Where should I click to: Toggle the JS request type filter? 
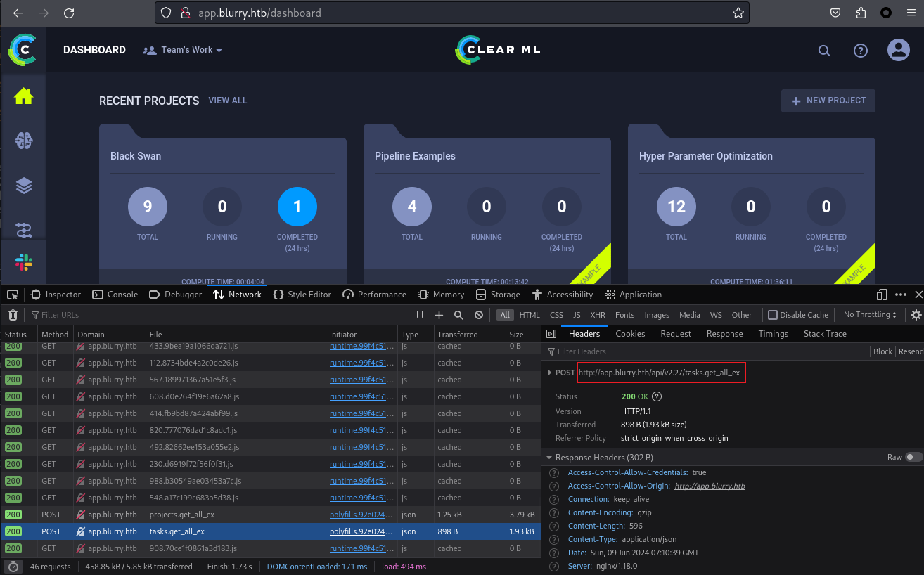click(577, 315)
